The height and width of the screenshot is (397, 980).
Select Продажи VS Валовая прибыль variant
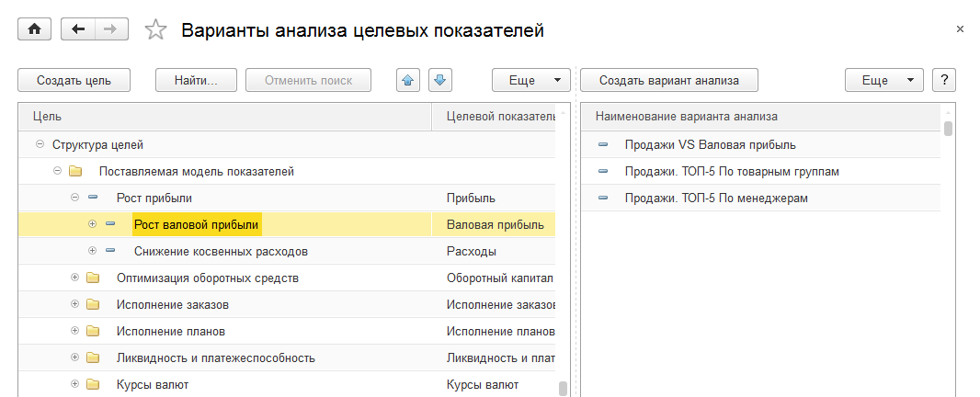(710, 144)
